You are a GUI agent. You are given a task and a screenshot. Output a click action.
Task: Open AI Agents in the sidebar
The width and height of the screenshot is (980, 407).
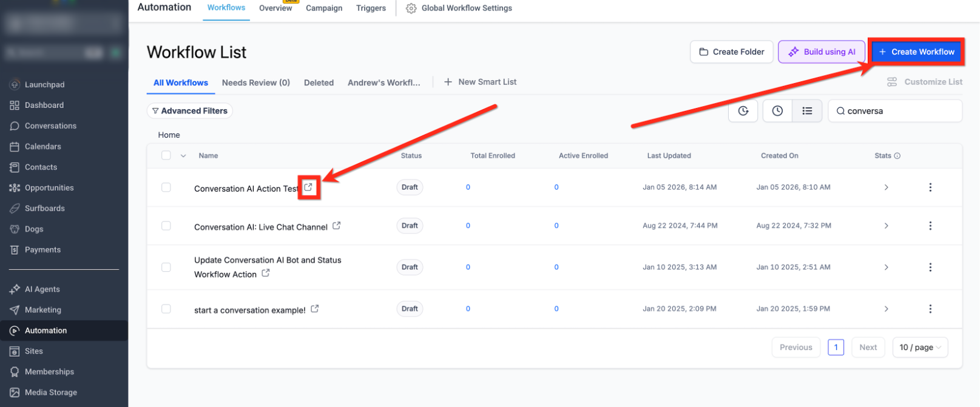(42, 289)
